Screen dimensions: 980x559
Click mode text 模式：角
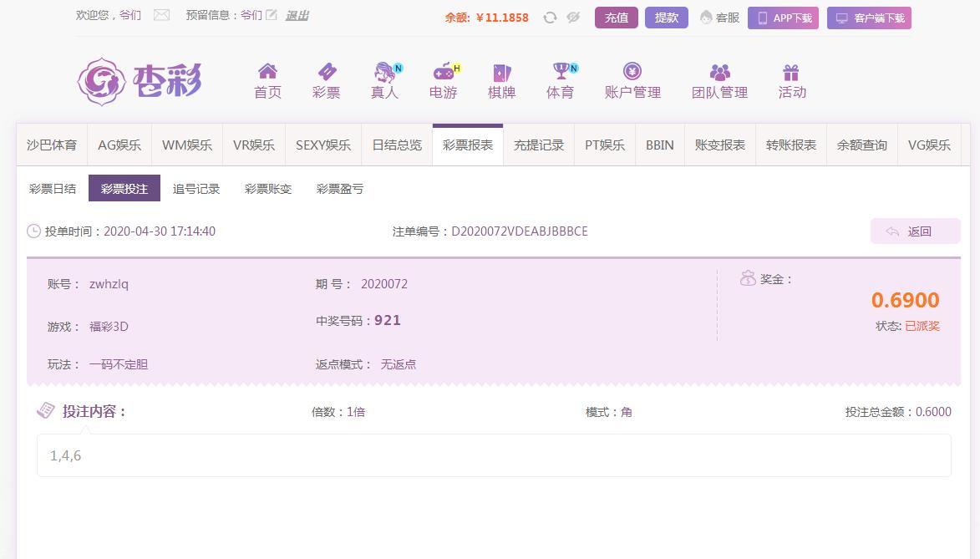tap(609, 412)
